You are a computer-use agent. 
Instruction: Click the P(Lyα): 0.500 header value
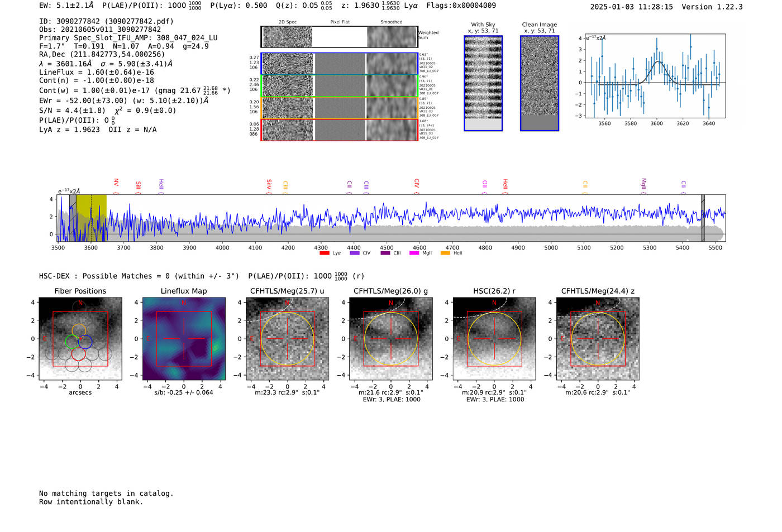239,6
